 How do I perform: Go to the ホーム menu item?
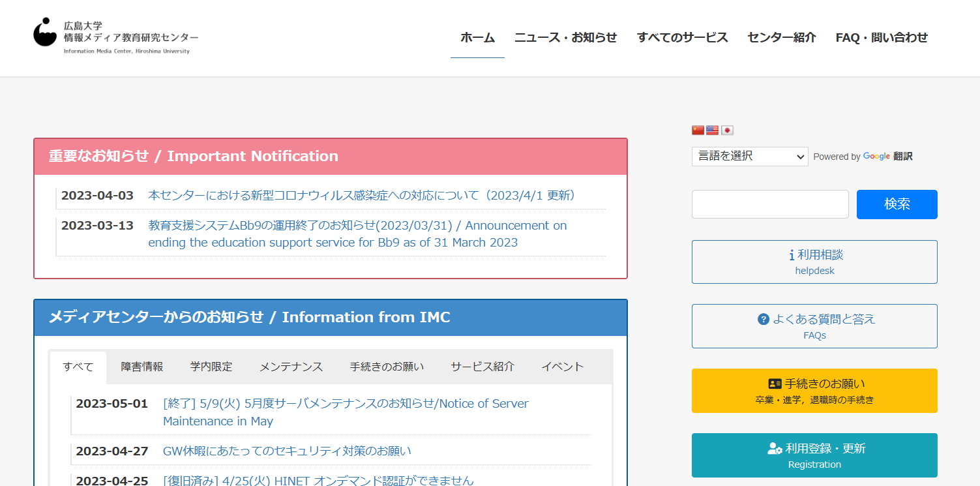[477, 38]
